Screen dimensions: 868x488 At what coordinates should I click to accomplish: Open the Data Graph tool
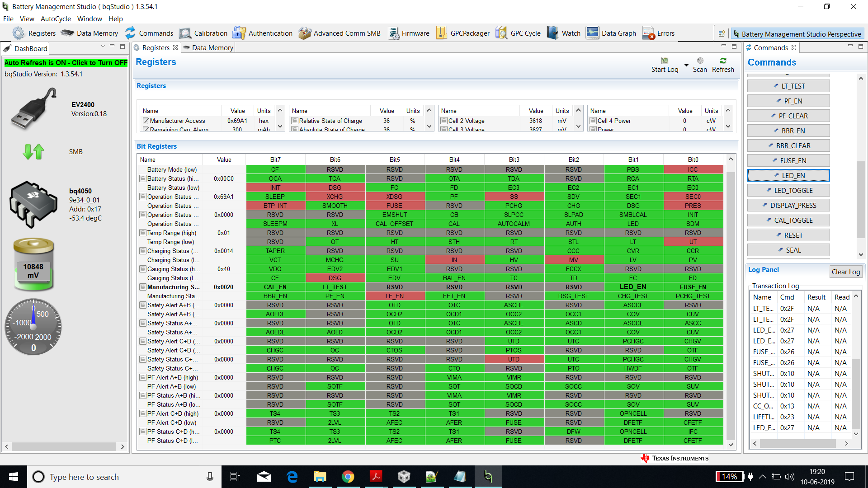coord(611,33)
